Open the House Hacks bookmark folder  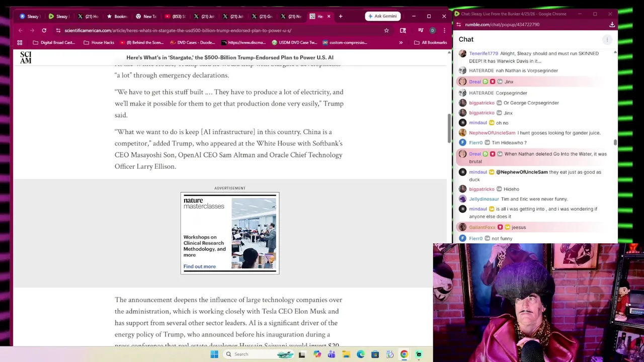pyautogui.click(x=99, y=43)
